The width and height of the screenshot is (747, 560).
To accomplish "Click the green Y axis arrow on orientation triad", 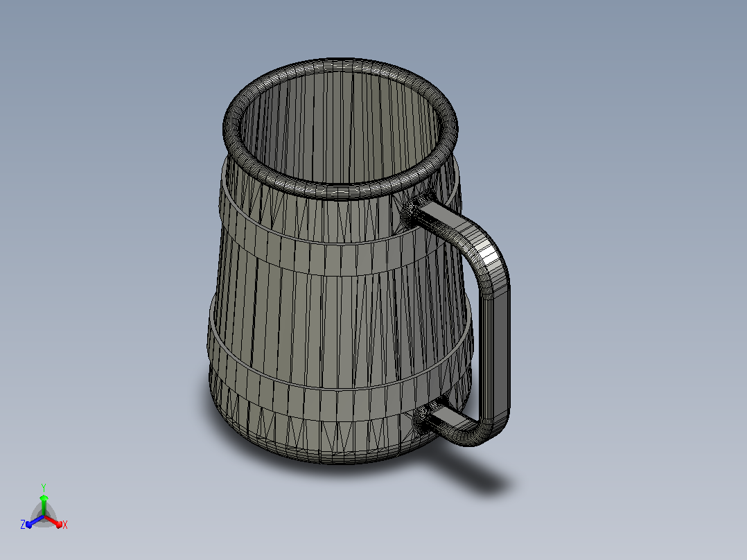I will (44, 504).
